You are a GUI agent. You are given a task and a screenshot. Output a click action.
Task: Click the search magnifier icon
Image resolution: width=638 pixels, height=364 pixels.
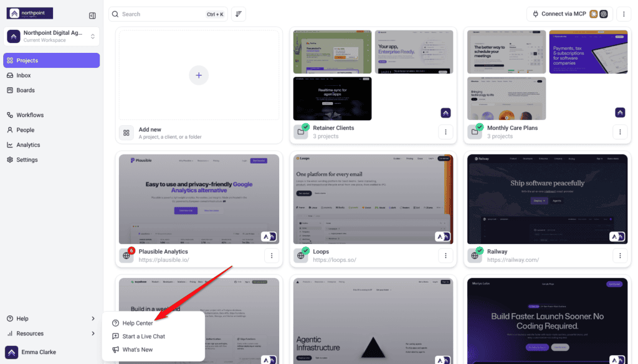point(115,14)
